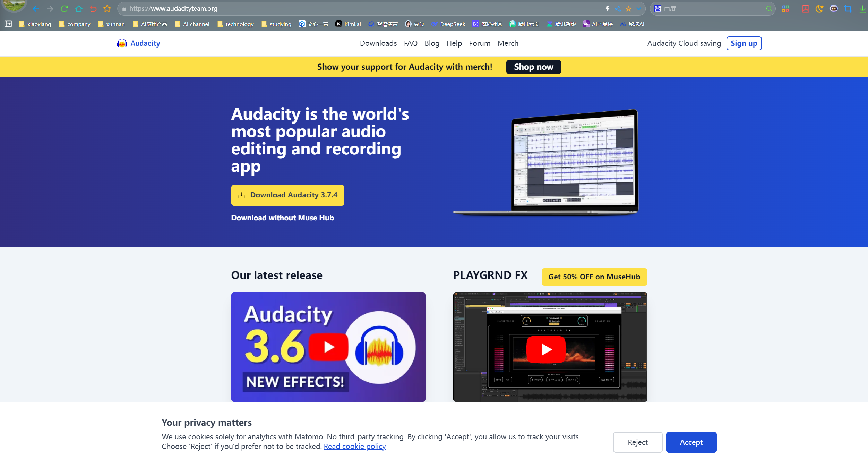Click the crop screenshot icon in toolbar
This screenshot has height=467, width=868.
coord(848,9)
